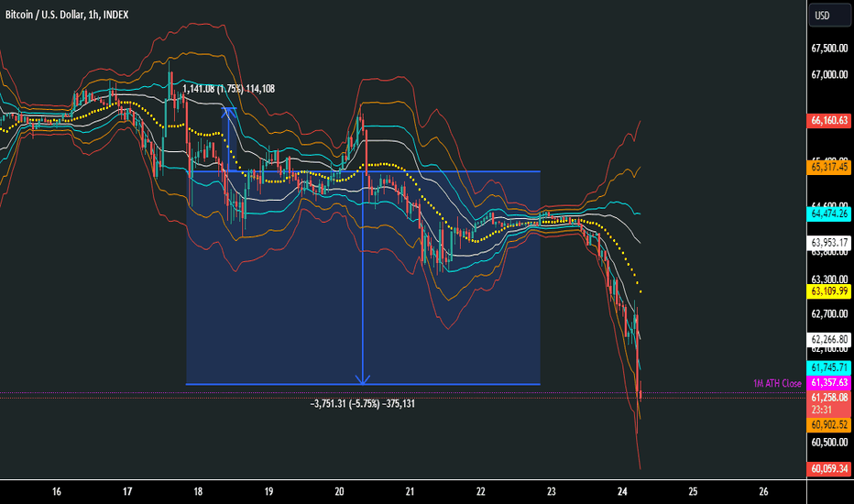Click the 67,000.00 price scale value
The image size is (854, 504).
(829, 74)
